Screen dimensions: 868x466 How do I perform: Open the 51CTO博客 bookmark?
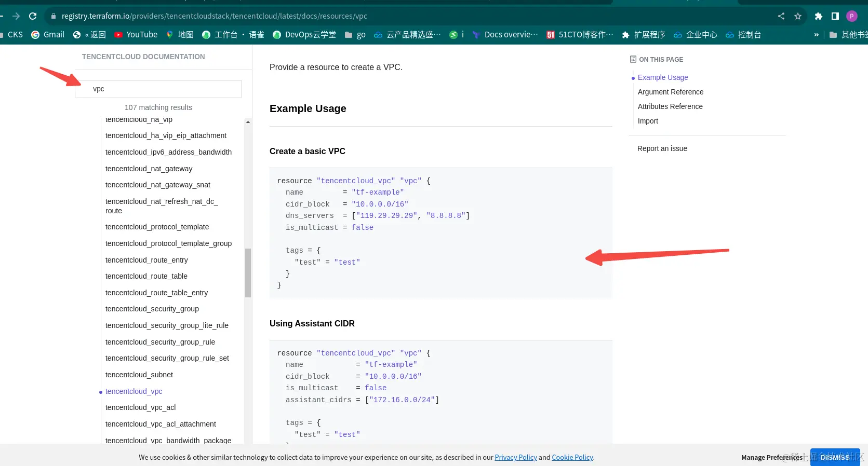coord(580,35)
